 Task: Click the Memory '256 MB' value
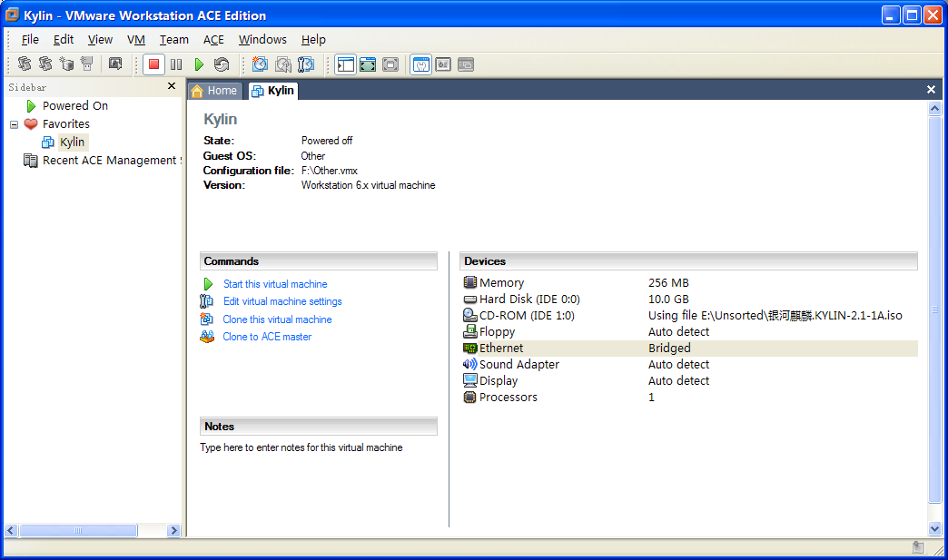[x=668, y=282]
